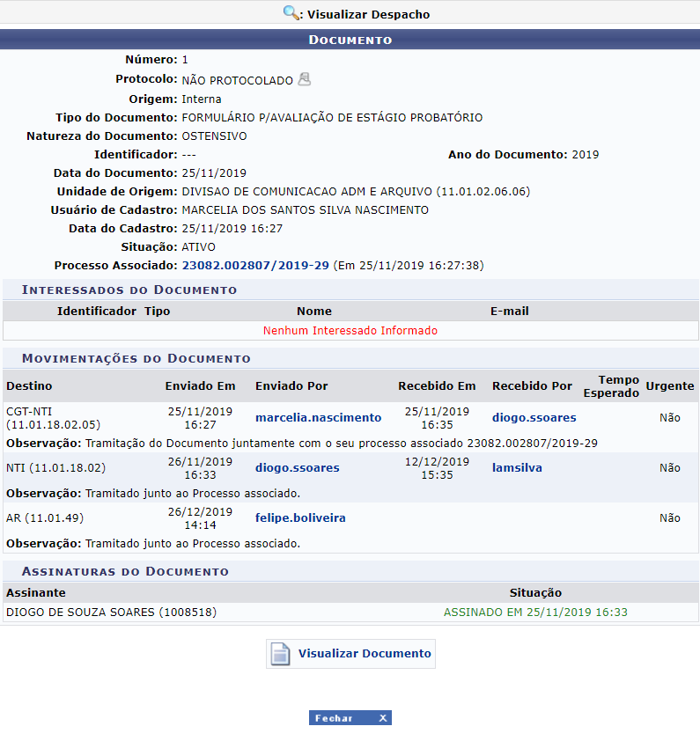Open lamsilva receiver link
Screen dimensions: 700x741
[x=517, y=468]
